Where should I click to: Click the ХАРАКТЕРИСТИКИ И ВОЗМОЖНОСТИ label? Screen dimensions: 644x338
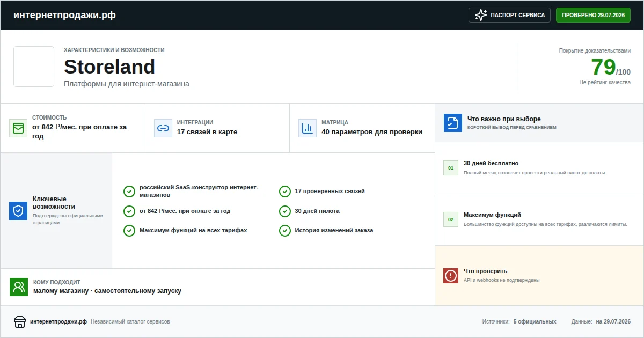click(x=114, y=50)
